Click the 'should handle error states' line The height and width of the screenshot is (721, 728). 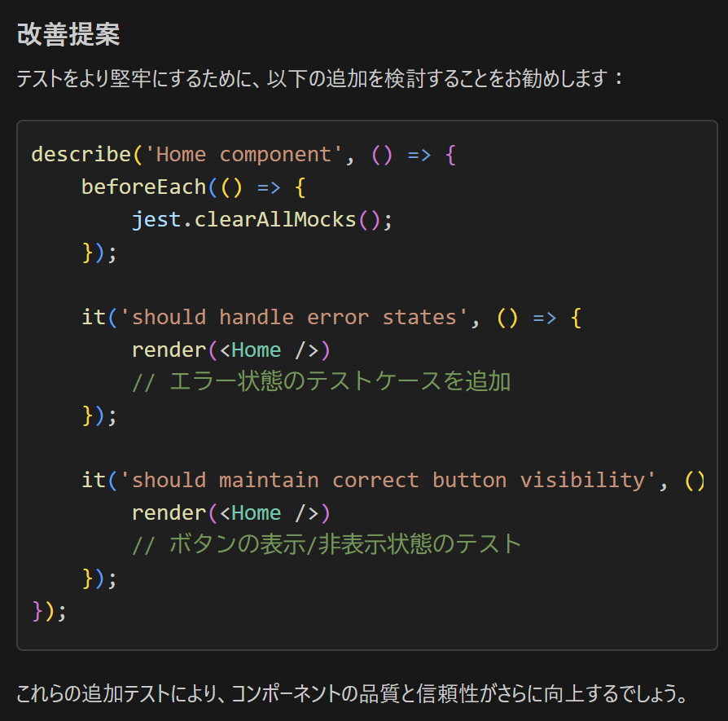pos(331,318)
